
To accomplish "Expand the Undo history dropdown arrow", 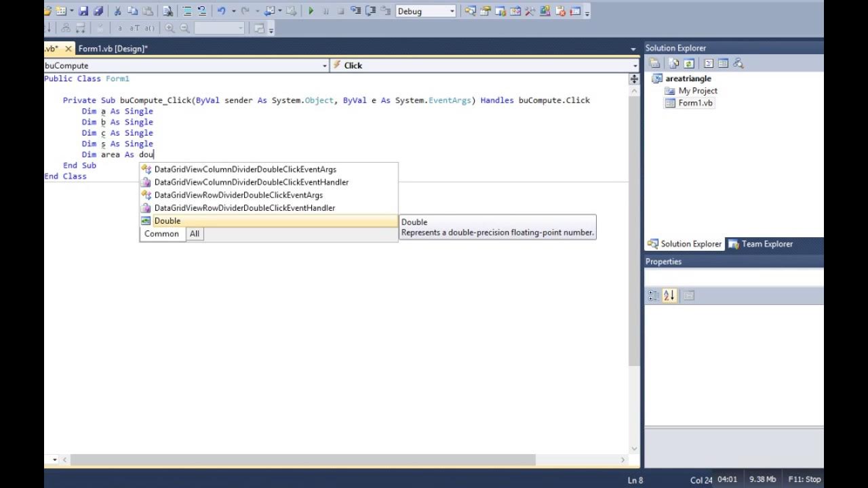I will click(233, 11).
